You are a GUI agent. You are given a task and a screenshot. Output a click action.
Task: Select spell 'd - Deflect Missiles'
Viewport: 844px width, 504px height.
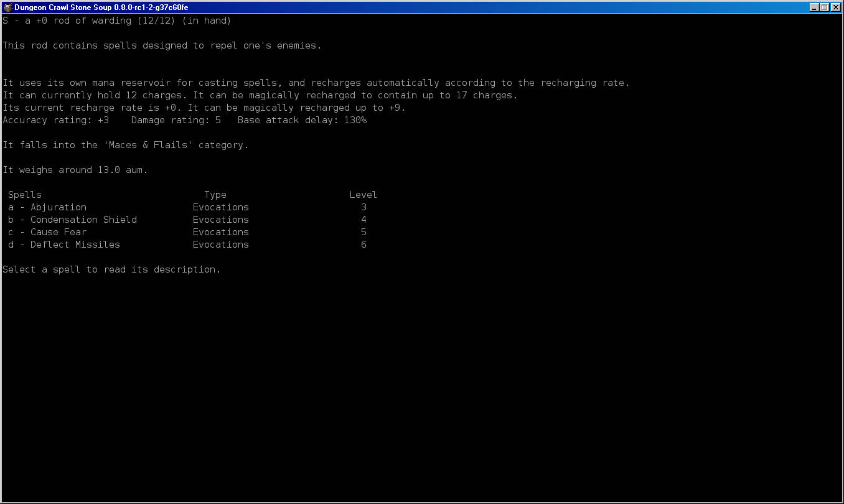point(64,245)
